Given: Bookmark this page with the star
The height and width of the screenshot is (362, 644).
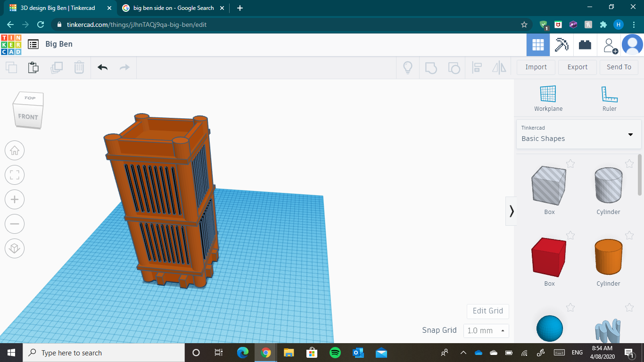Looking at the screenshot, I should click(x=524, y=25).
